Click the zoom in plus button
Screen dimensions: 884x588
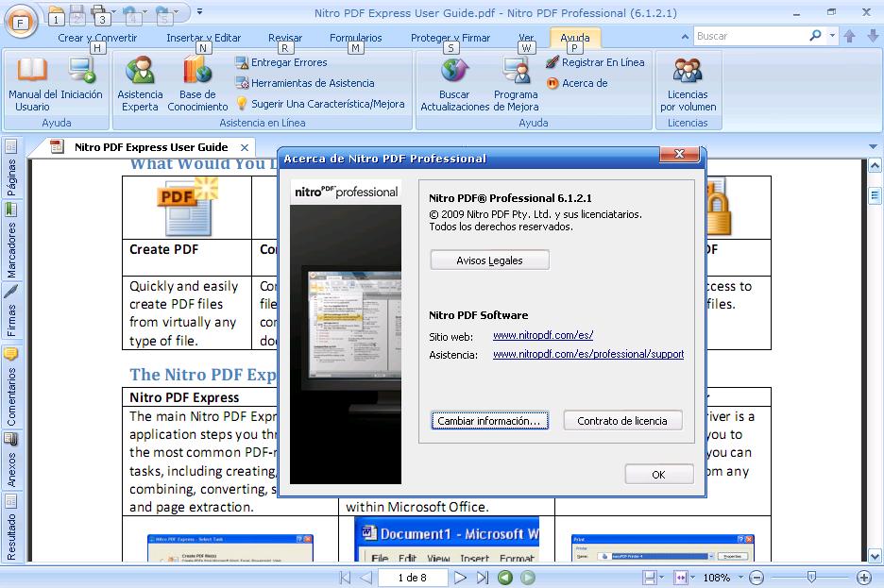point(864,578)
